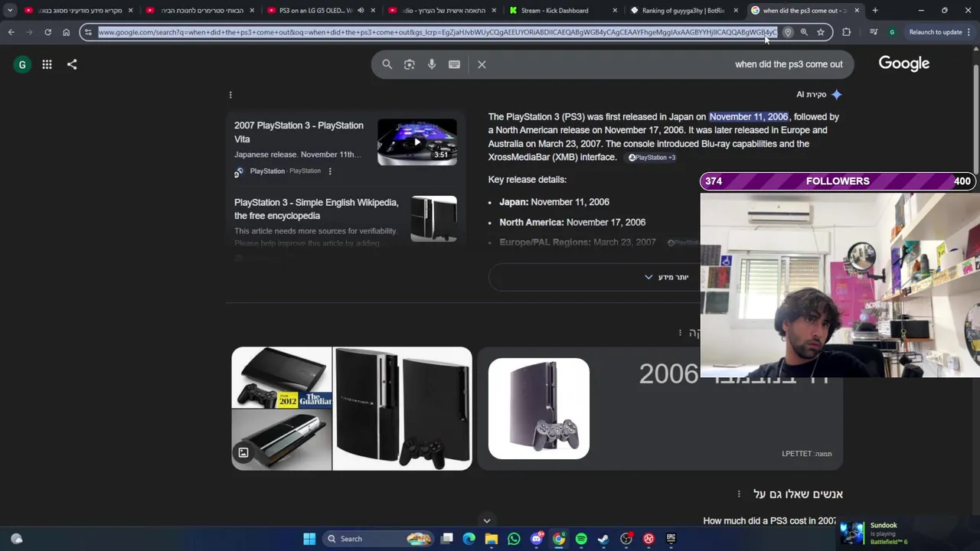Open the on-screen keyboard icon in search box
The height and width of the screenshot is (551, 980).
click(454, 64)
